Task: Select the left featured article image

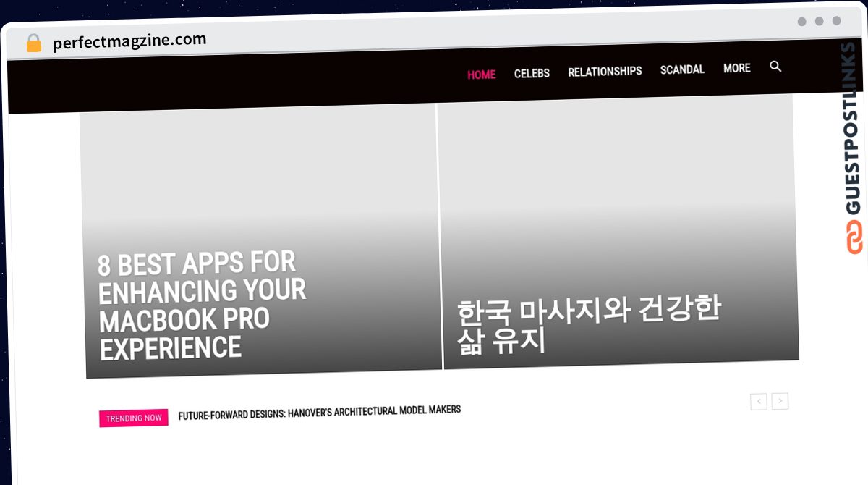Action: pos(260,240)
